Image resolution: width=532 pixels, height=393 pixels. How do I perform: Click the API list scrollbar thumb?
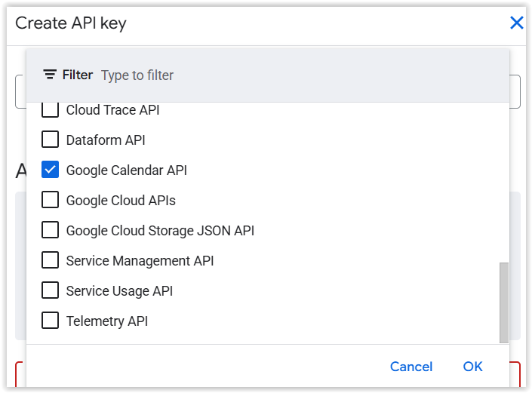click(504, 302)
